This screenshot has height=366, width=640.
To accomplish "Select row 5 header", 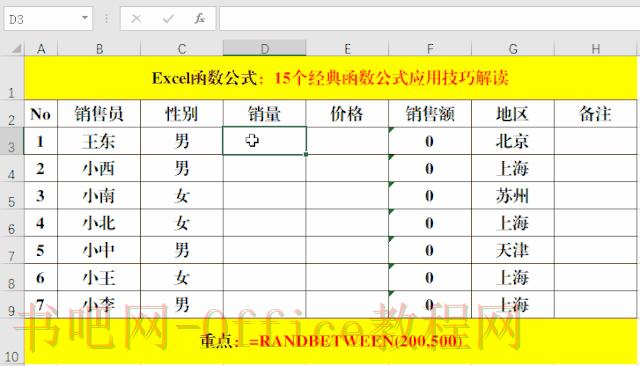I will 12,196.
